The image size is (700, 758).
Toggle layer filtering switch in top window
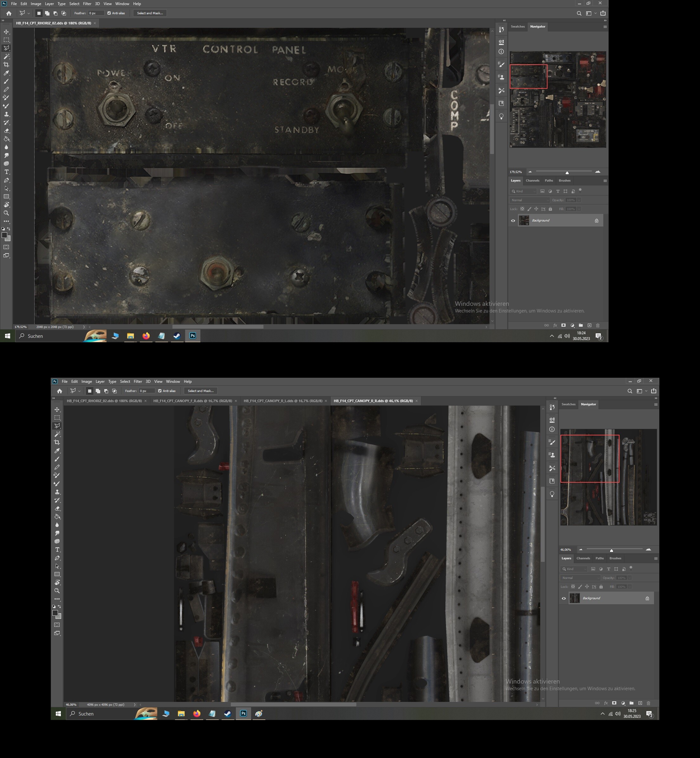(580, 190)
